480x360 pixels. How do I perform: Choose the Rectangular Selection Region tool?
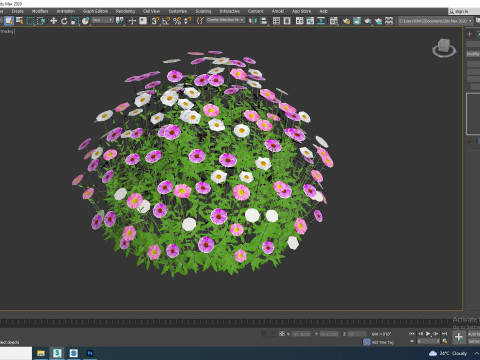click(30, 21)
